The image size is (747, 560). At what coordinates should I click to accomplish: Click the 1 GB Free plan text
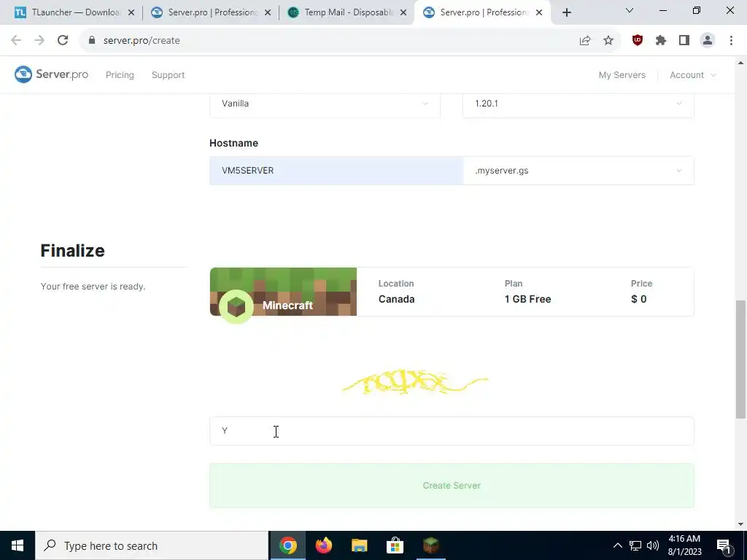pos(528,299)
